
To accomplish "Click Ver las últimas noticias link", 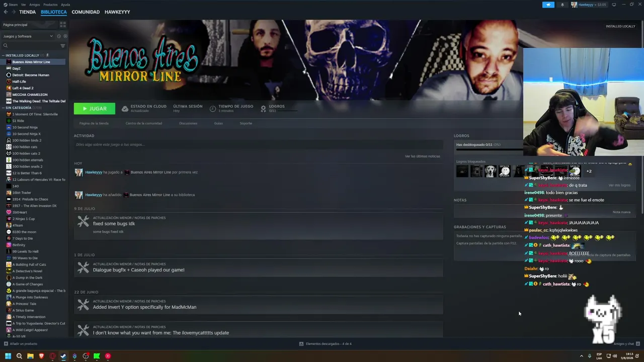I will pyautogui.click(x=423, y=156).
